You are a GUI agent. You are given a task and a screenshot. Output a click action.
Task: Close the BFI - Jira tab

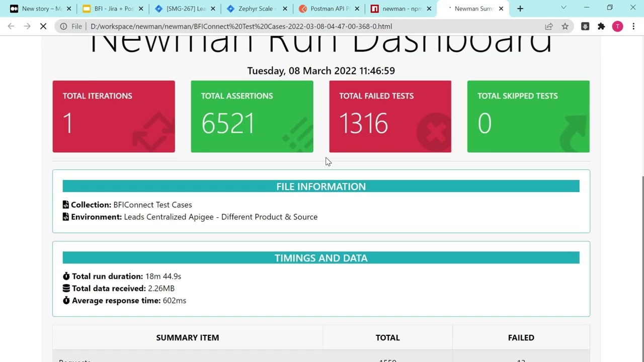[141, 9]
